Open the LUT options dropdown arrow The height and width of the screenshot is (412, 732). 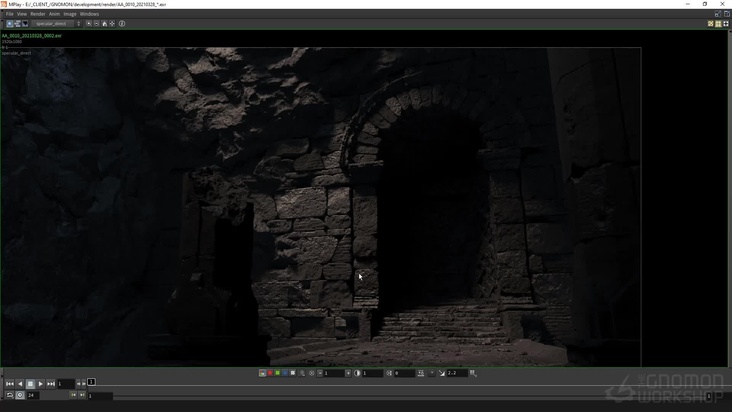tap(432, 373)
